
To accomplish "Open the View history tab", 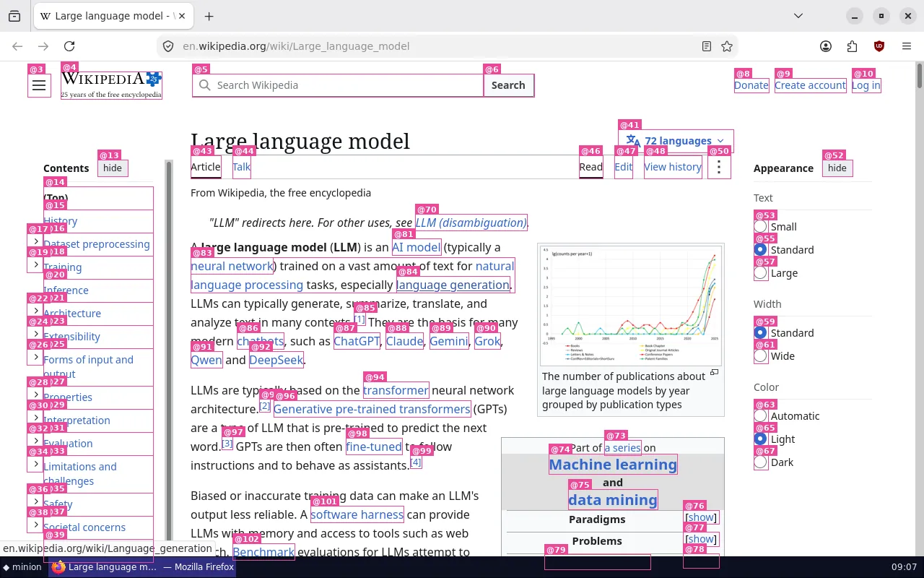I will point(673,167).
